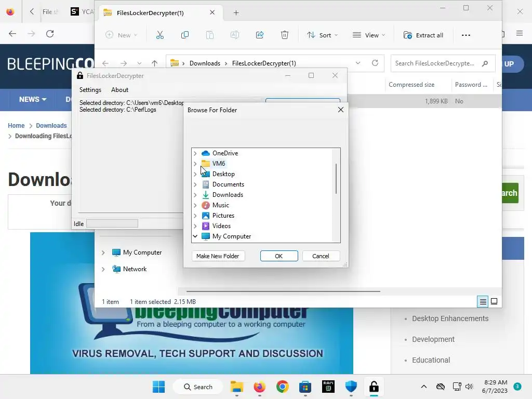The height and width of the screenshot is (399, 532).
Task: Click the search magnifier in Explorer search box
Action: (485, 63)
